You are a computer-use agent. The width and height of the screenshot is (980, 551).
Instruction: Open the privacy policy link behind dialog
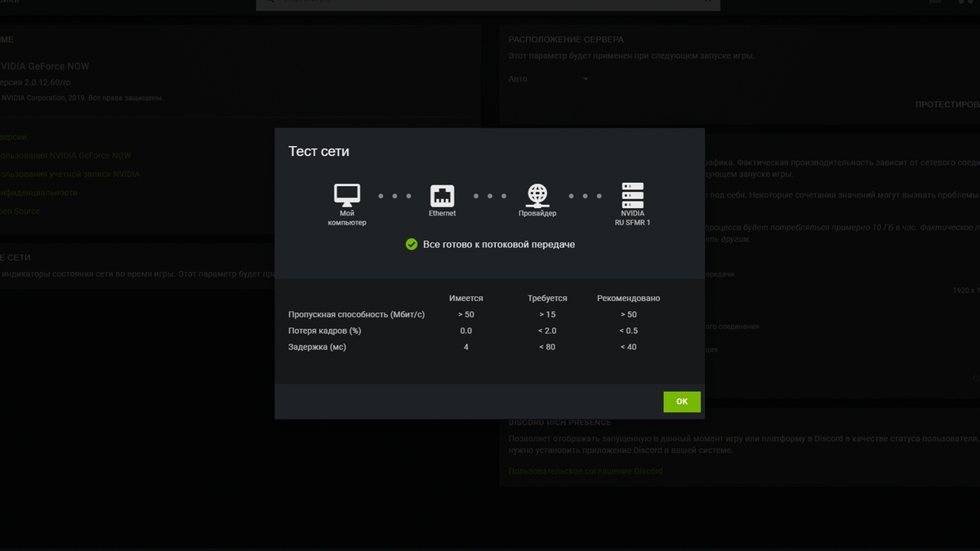[38, 193]
